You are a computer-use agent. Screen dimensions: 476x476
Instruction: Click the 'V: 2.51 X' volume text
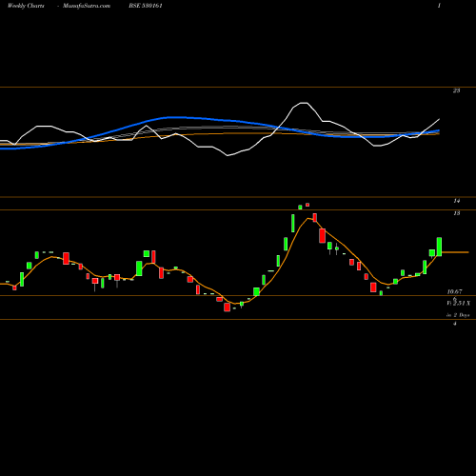click(458, 304)
